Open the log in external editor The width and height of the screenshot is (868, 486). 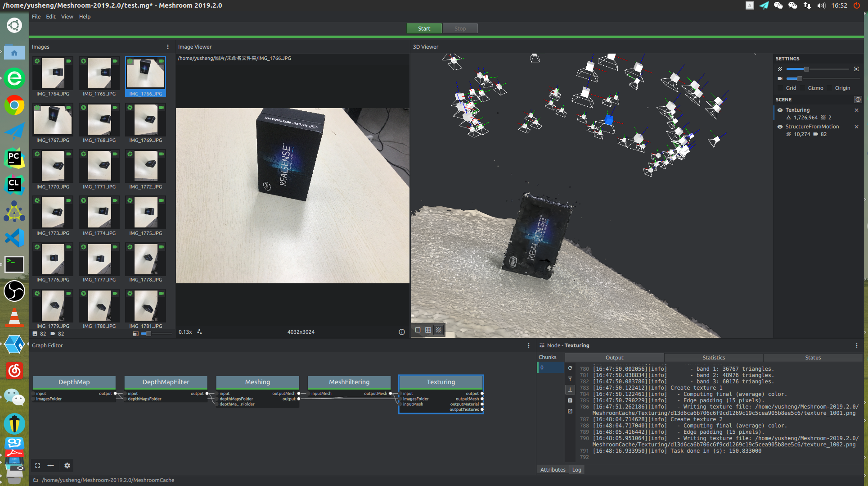coord(570,411)
